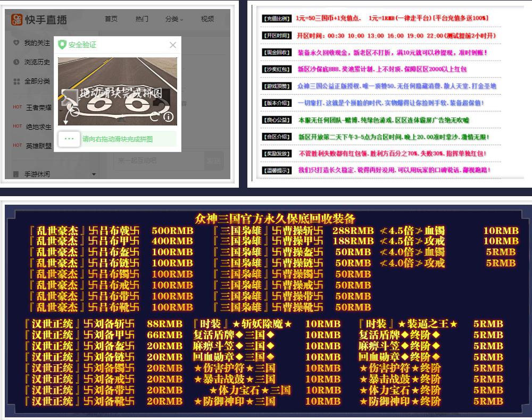The height and width of the screenshot is (420, 532).
Task: Click the 500RMB price beside 吕布戟
Action: (172, 231)
